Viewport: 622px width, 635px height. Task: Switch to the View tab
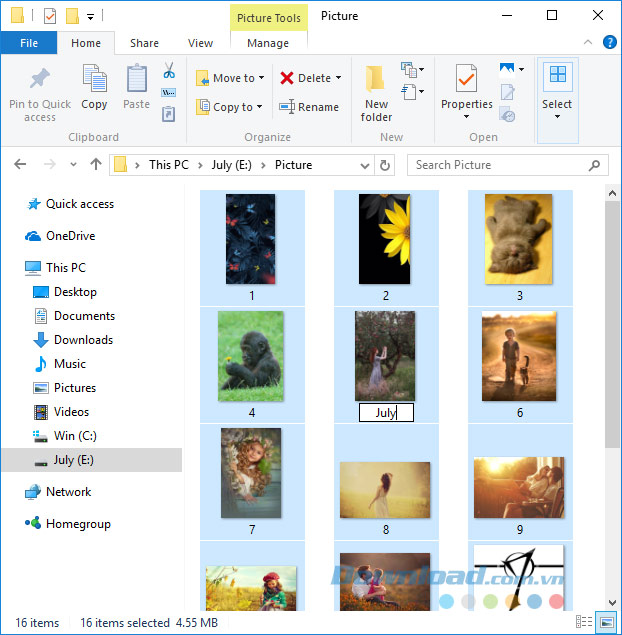pos(200,43)
